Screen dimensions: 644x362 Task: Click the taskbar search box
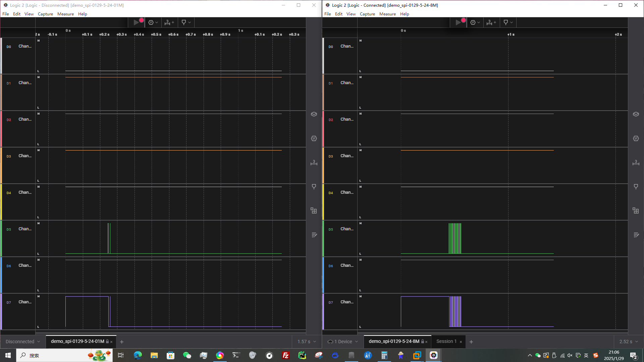64,355
